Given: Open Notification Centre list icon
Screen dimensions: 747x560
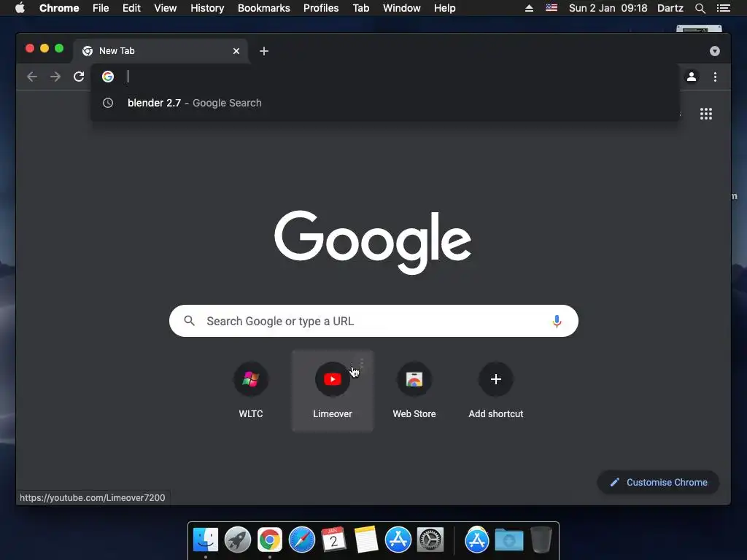Looking at the screenshot, I should pos(723,8).
